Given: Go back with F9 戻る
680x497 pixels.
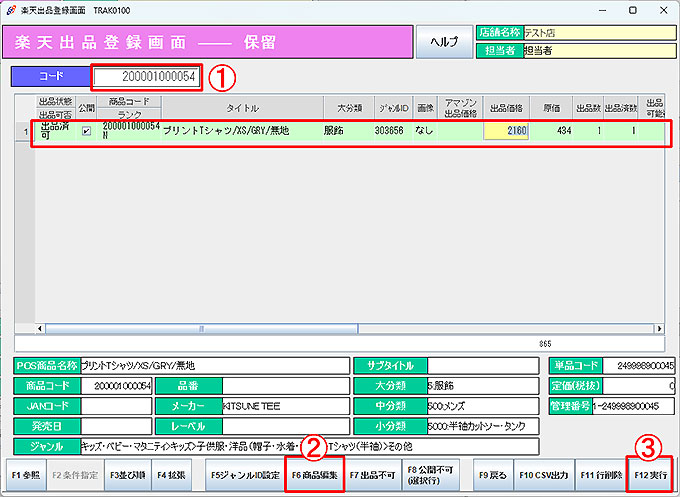Looking at the screenshot, I should 494,472.
